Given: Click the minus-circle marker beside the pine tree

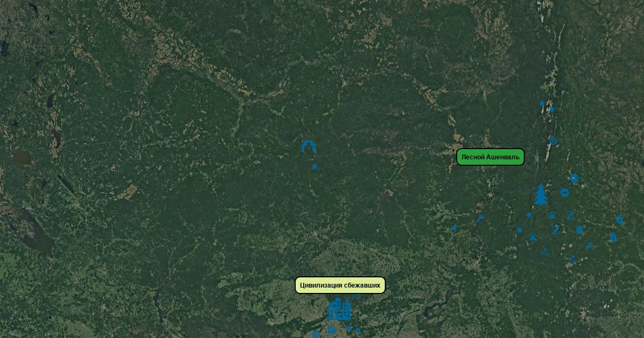Looking at the screenshot, I should click(565, 193).
